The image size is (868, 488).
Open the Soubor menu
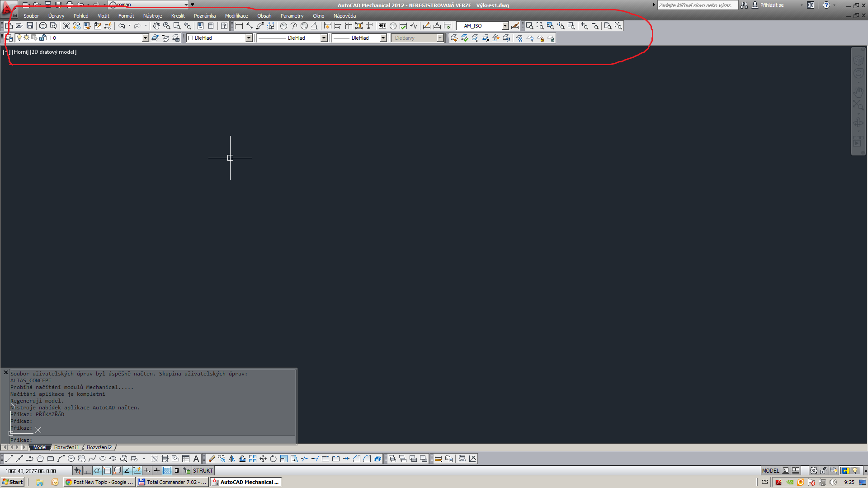point(31,16)
